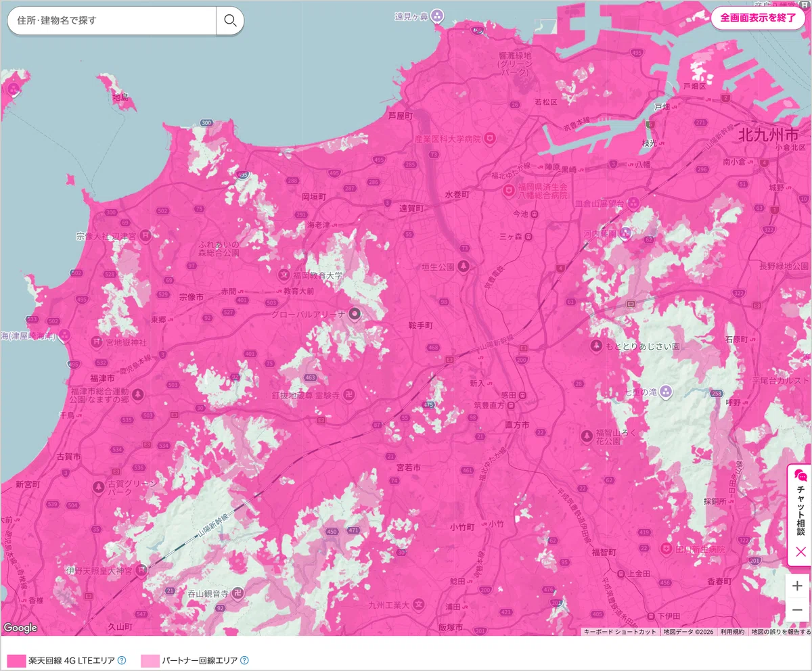Click the 古賀市 city label
The width and height of the screenshot is (812, 671).
point(69,457)
